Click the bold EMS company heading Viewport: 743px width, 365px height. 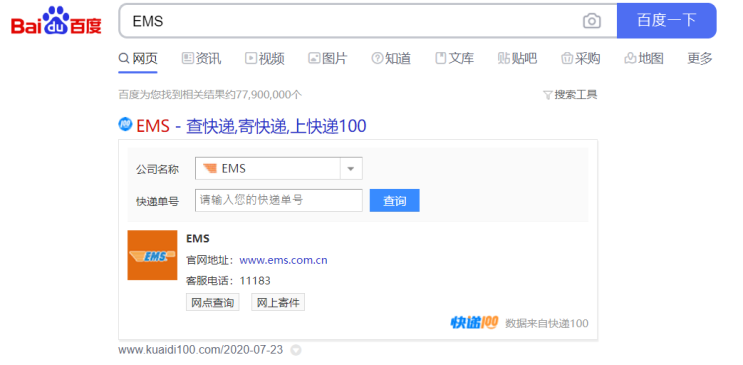(198, 238)
